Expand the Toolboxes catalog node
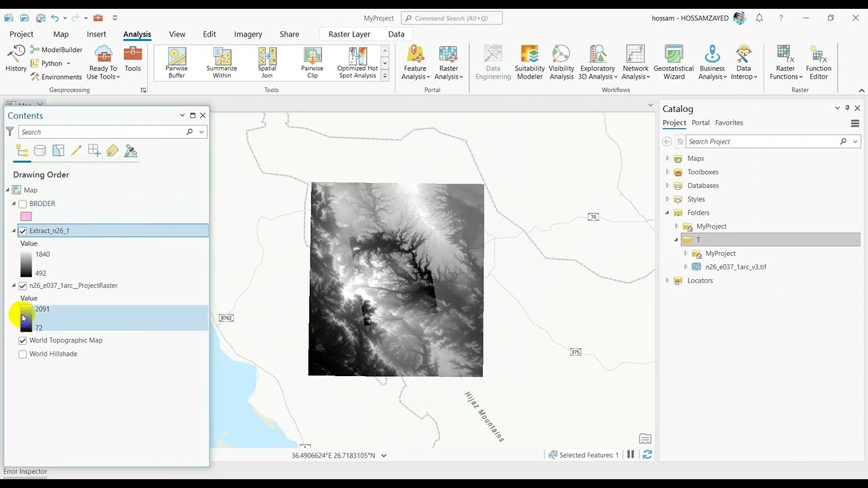The width and height of the screenshot is (868, 488). (667, 172)
